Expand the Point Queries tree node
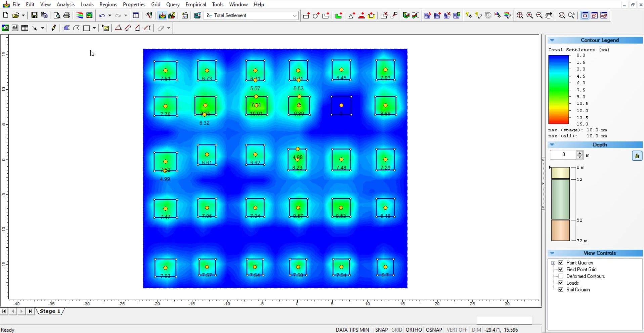 pos(553,263)
